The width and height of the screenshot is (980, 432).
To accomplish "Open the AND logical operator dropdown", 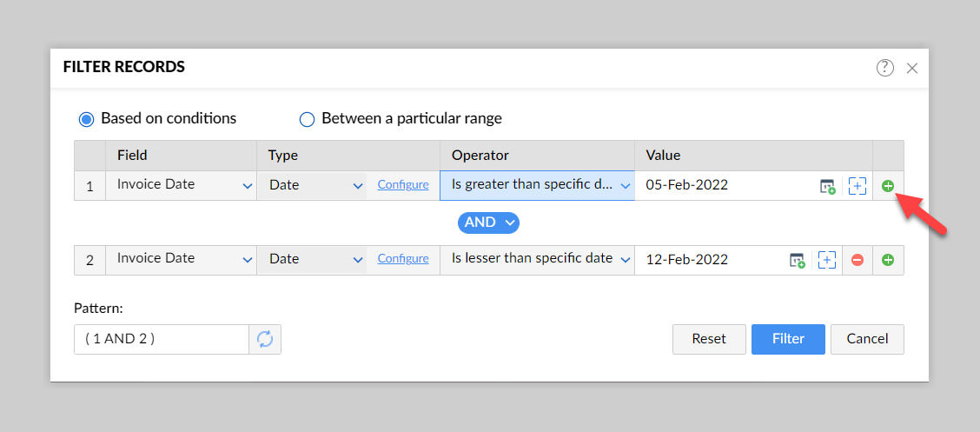I will [x=488, y=223].
